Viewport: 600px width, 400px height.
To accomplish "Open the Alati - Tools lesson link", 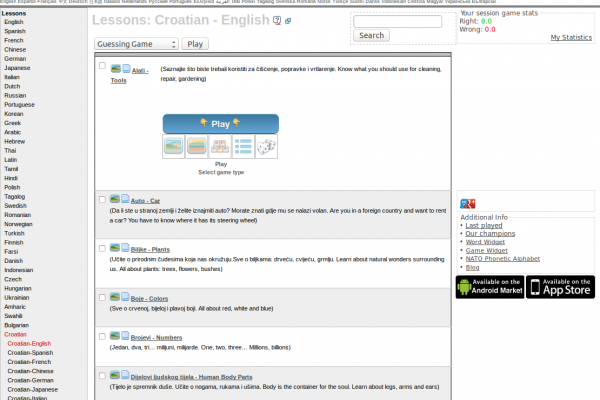I will (x=129, y=75).
